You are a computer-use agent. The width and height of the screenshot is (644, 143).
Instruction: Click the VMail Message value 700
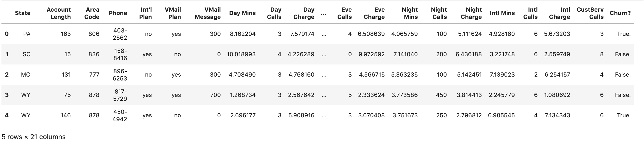click(215, 95)
